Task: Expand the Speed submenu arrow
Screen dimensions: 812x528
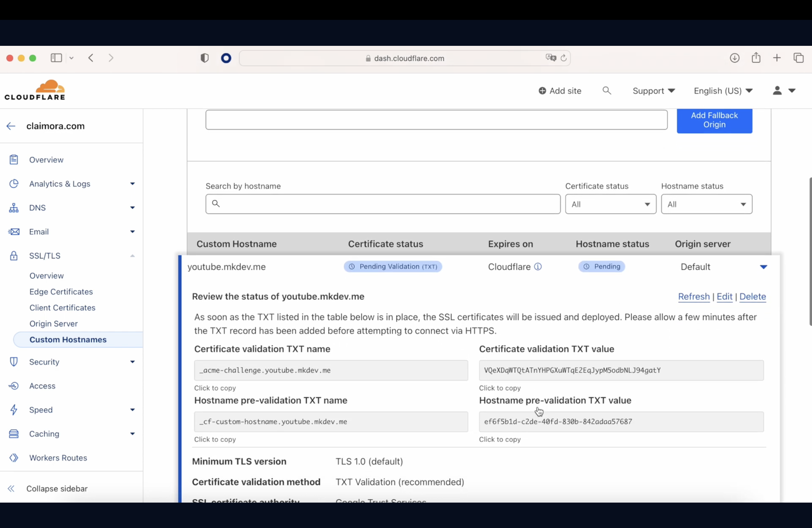Action: (133, 410)
